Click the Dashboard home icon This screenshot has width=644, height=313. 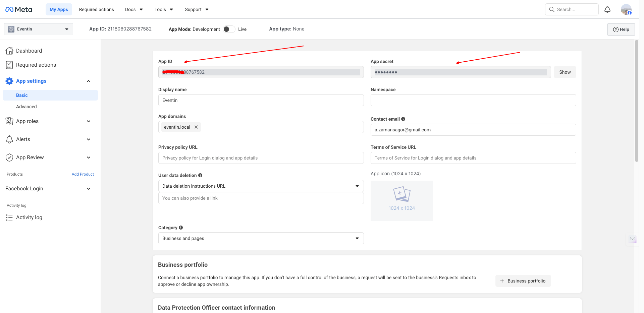coord(9,51)
